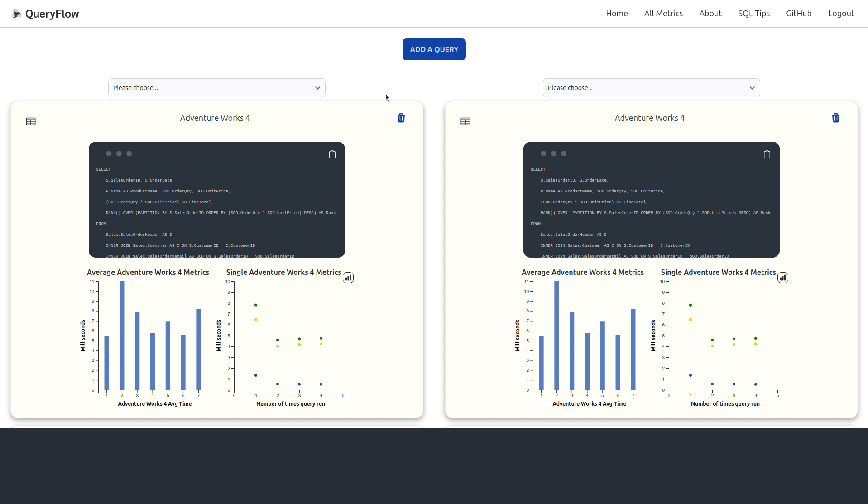This screenshot has width=868, height=504.
Task: Click left Single Adventure Works 4 Metrics heading
Action: tap(283, 272)
